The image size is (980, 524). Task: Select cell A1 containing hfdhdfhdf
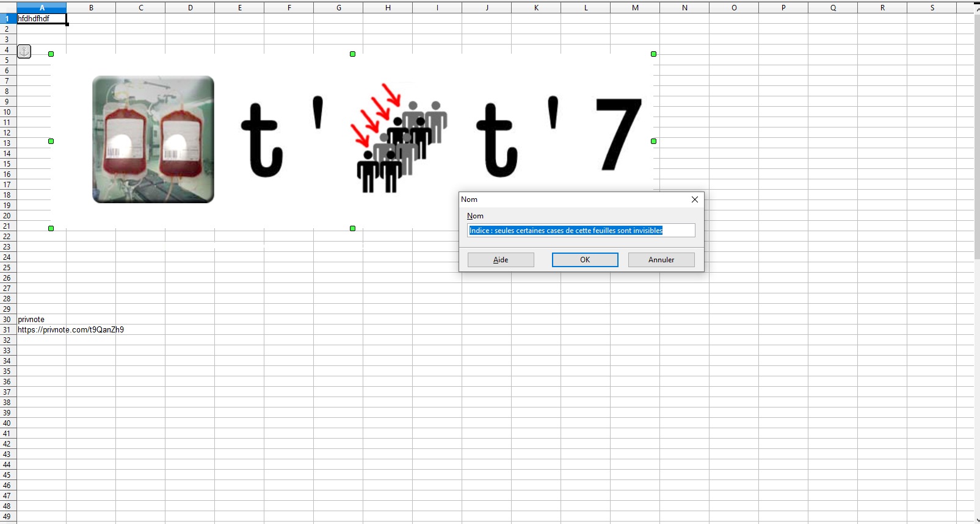42,19
